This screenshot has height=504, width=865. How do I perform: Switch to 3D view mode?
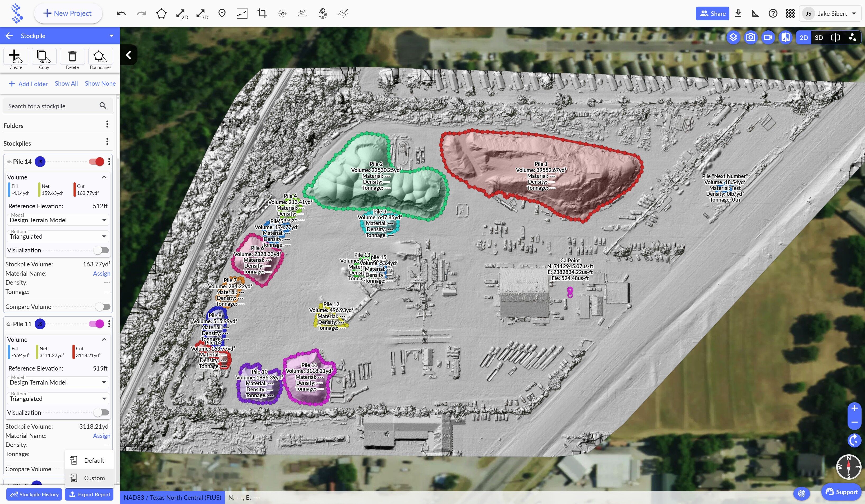(x=819, y=37)
